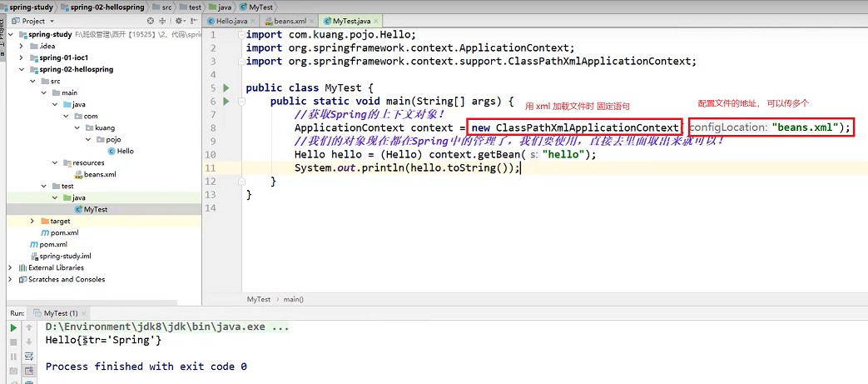
Task: Toggle soft-wrap in Run console
Action: [29, 357]
